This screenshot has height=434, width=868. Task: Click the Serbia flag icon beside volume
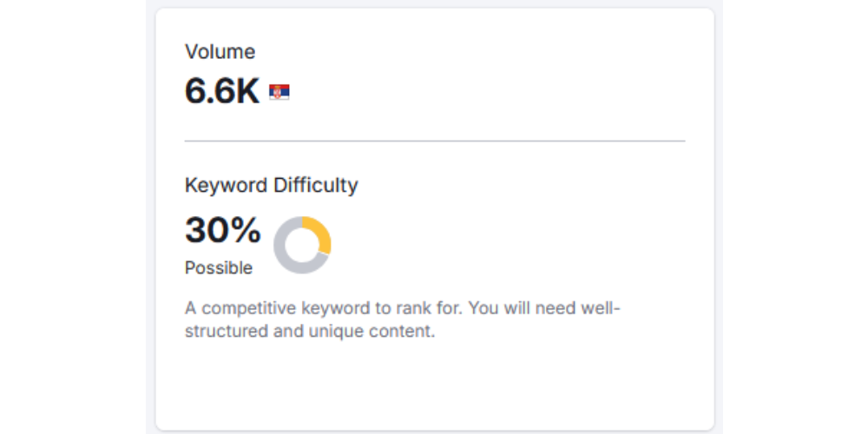tap(279, 92)
